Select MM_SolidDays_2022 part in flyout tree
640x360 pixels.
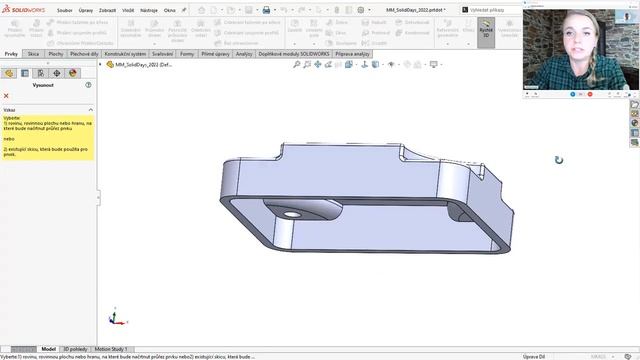click(139, 64)
